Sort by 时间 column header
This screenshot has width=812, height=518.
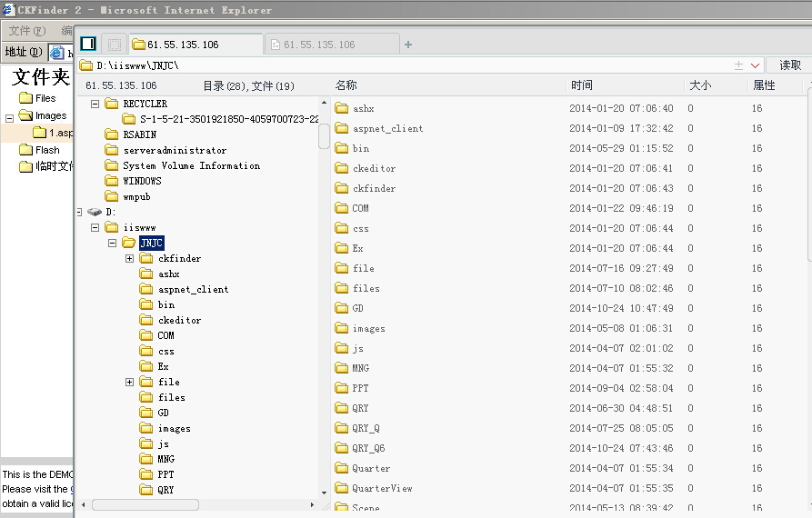point(582,85)
